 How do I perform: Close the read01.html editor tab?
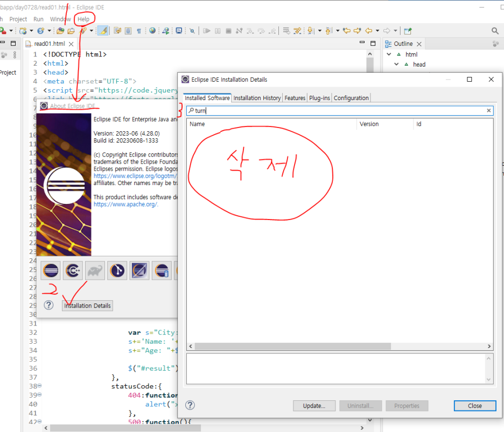[x=71, y=44]
